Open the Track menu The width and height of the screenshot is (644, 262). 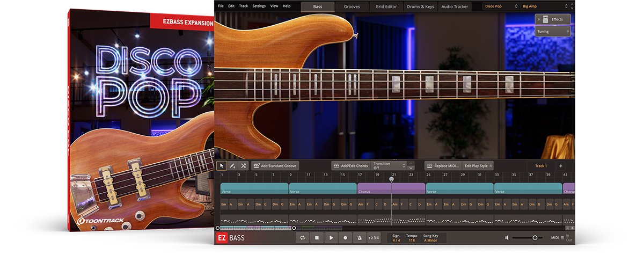coord(243,6)
